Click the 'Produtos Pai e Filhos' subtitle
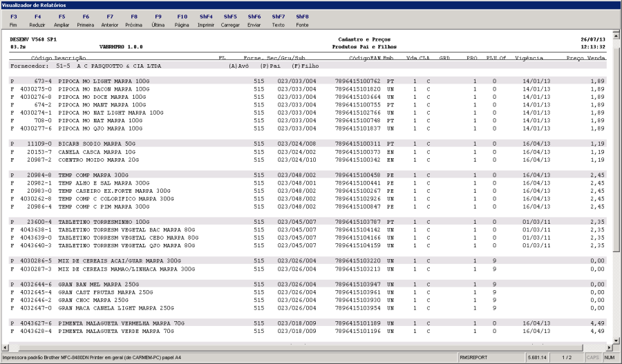Image resolution: width=622 pixels, height=364 pixels. [x=364, y=47]
